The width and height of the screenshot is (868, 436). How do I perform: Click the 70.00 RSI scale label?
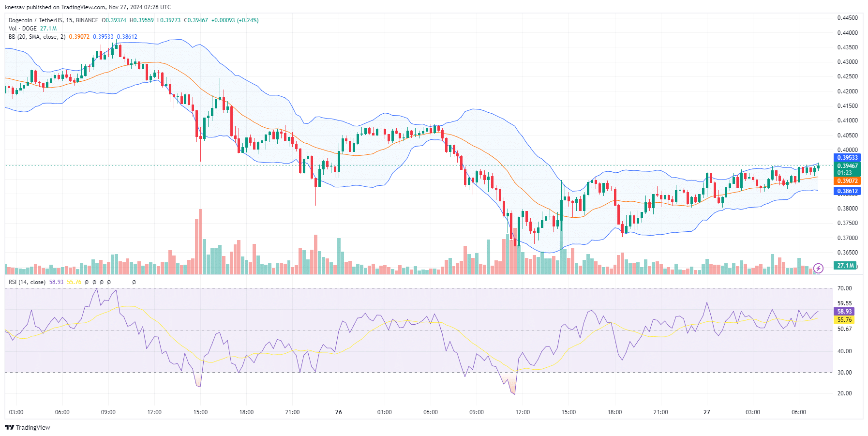tap(844, 288)
